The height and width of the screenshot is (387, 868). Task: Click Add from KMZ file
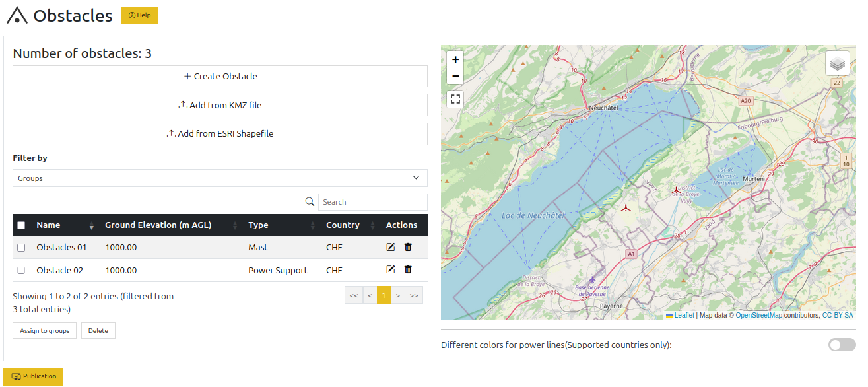[220, 105]
